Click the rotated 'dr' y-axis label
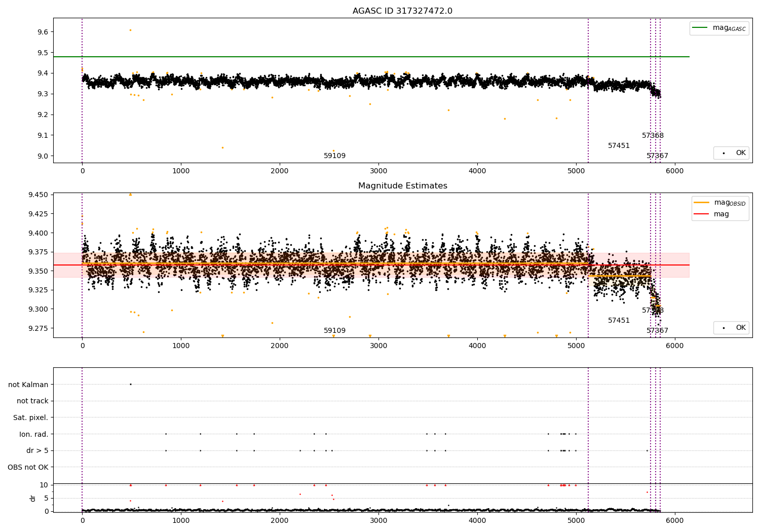760x532 pixels. 33,498
